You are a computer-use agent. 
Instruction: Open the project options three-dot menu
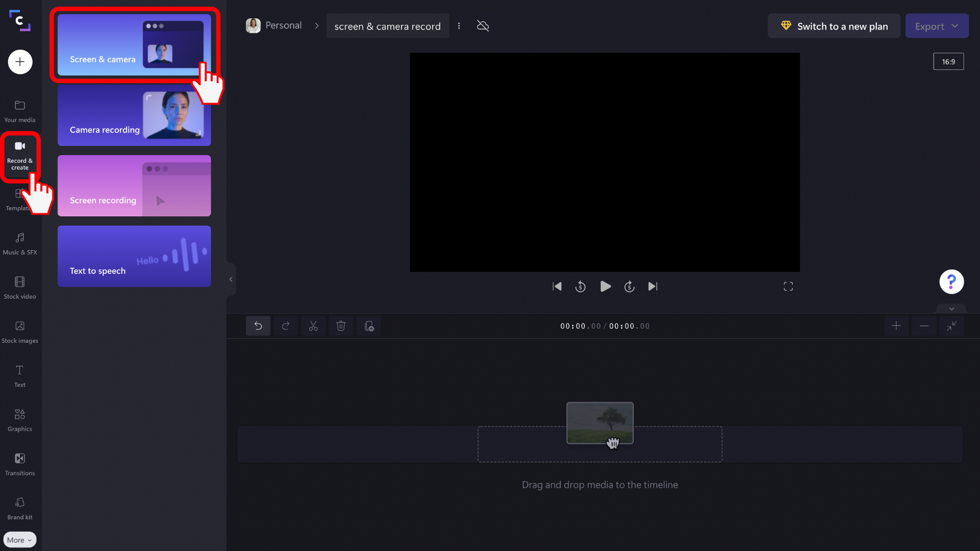459,26
